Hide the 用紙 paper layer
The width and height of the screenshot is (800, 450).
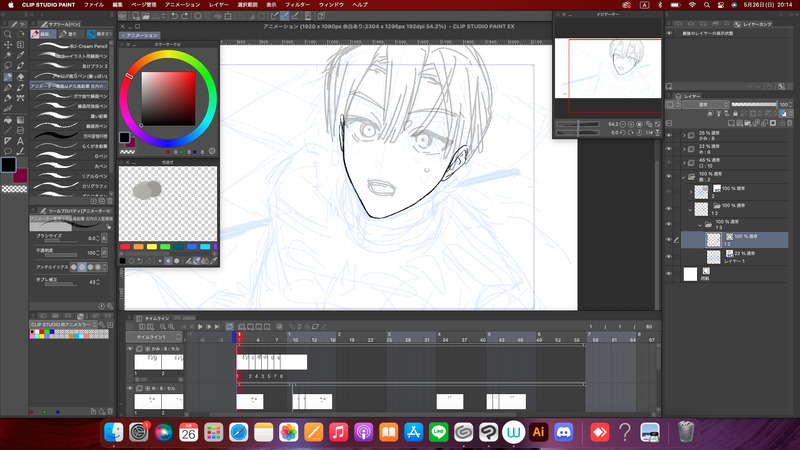[669, 274]
